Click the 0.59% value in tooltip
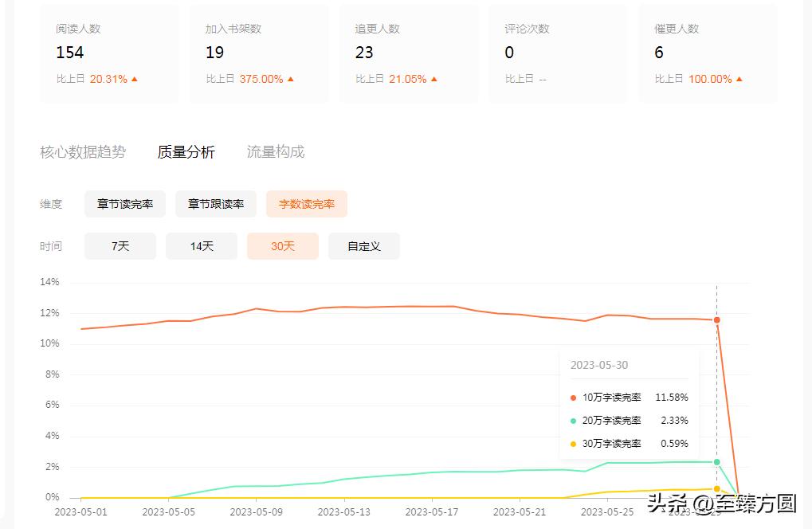Image resolution: width=812 pixels, height=529 pixels. click(674, 444)
